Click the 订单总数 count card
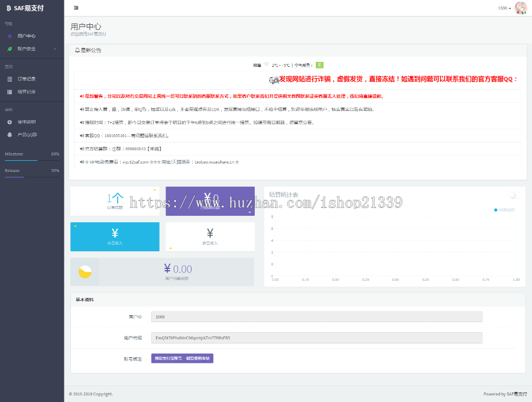532x402 pixels. pyautogui.click(x=115, y=201)
